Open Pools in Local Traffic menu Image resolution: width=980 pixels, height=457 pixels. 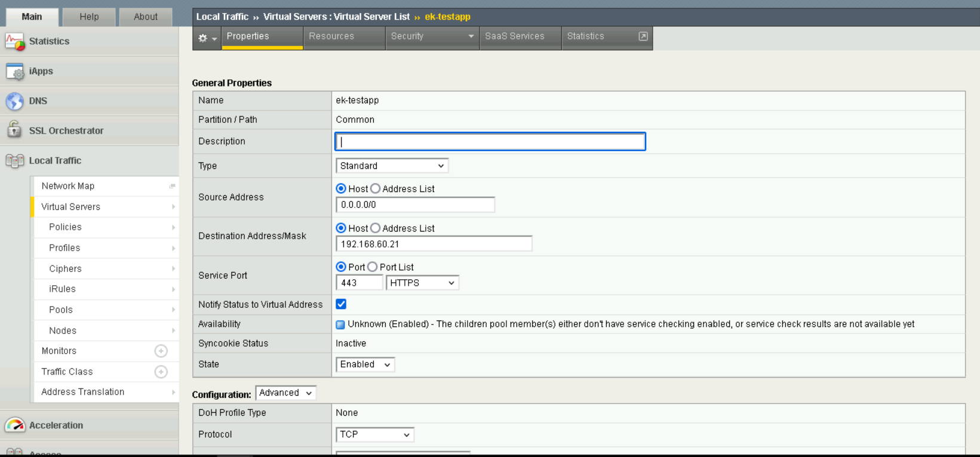61,310
